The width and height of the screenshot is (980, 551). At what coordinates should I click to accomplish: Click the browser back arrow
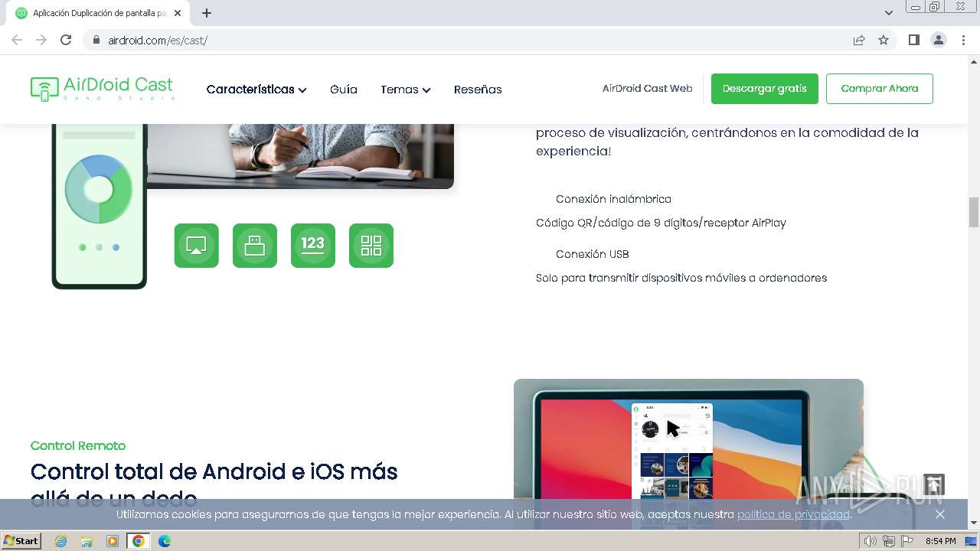(17, 40)
